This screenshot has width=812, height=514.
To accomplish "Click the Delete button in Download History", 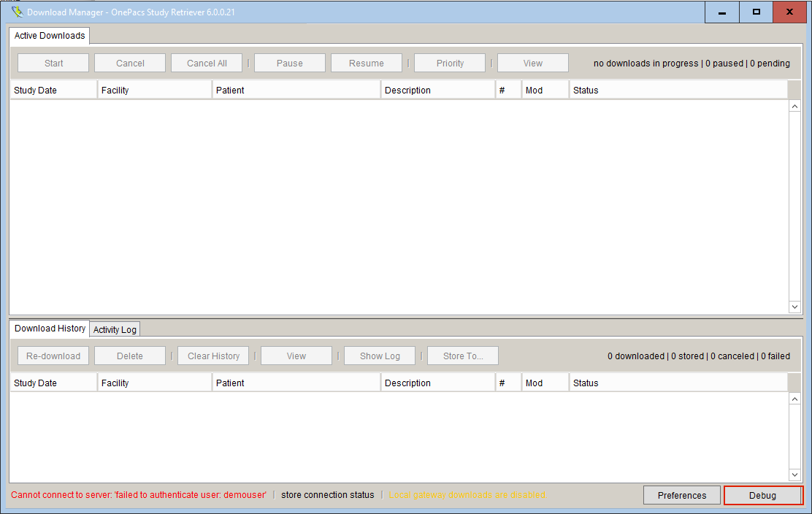I will (x=130, y=356).
